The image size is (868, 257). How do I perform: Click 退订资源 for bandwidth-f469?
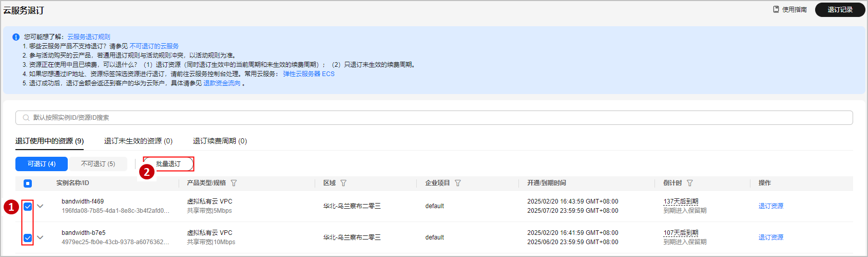770,206
